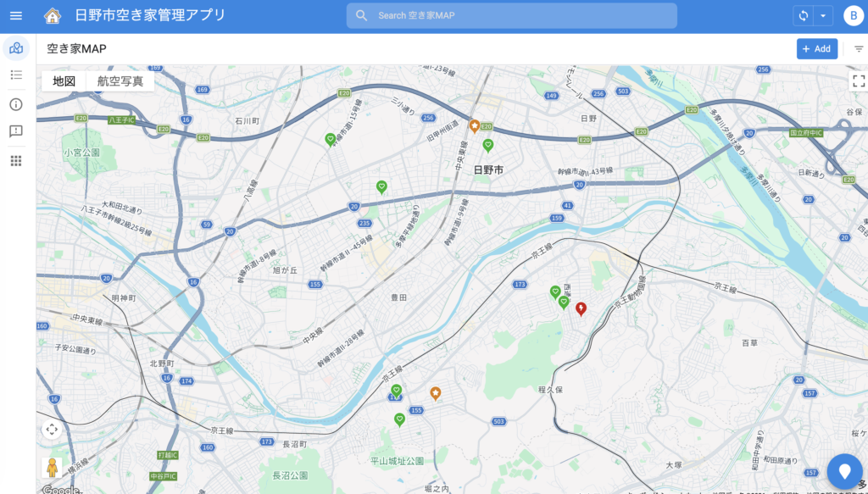Click the red lightning map marker
The image size is (868, 494).
tap(581, 308)
